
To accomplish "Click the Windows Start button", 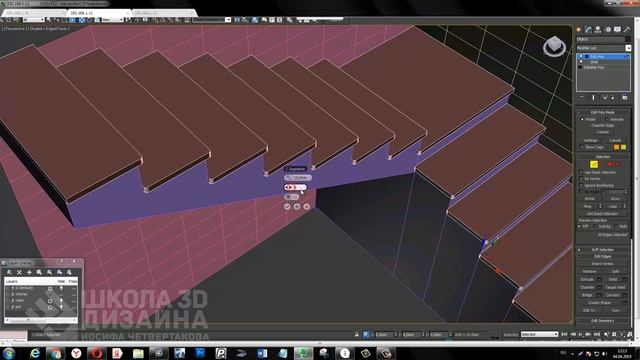I will (x=9, y=353).
